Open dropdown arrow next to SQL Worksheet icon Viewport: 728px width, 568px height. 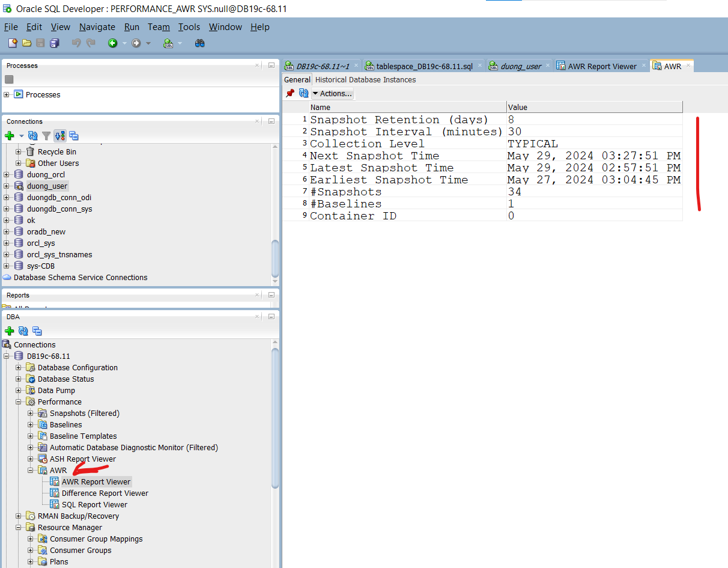(x=180, y=43)
